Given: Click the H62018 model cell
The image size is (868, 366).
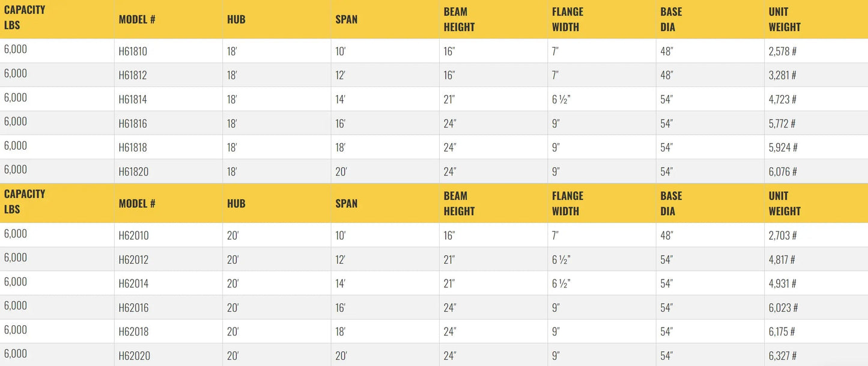Looking at the screenshot, I should pyautogui.click(x=133, y=332).
